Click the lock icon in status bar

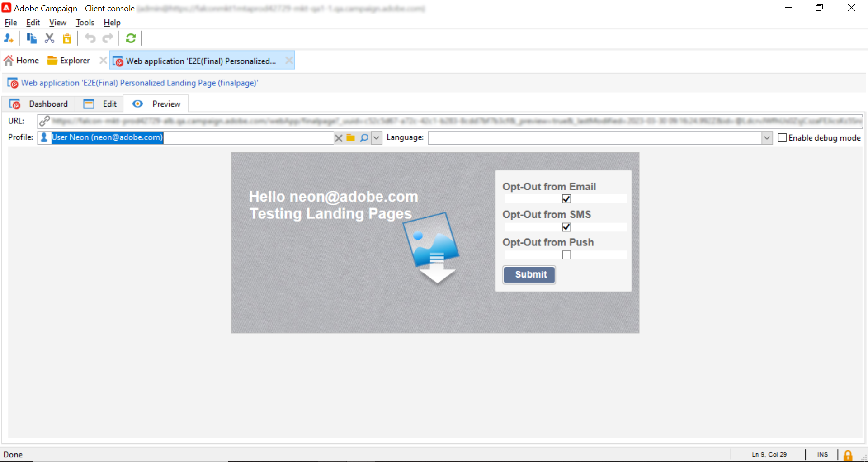(848, 455)
